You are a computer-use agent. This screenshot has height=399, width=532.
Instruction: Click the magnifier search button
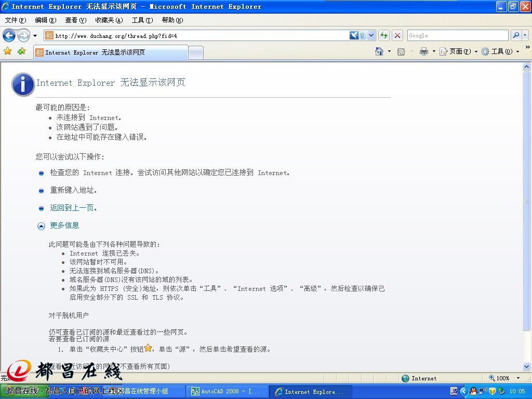(516, 35)
